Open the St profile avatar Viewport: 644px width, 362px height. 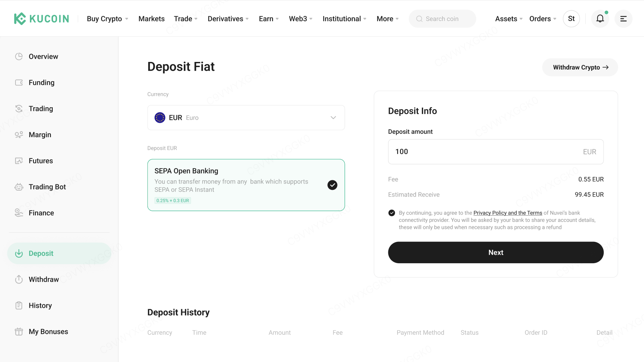[x=571, y=19]
